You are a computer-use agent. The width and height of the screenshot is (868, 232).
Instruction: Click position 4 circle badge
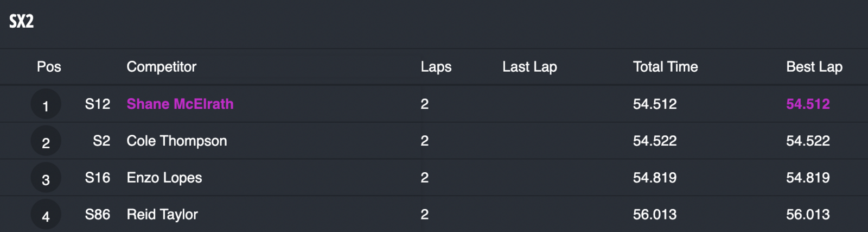[x=46, y=215]
